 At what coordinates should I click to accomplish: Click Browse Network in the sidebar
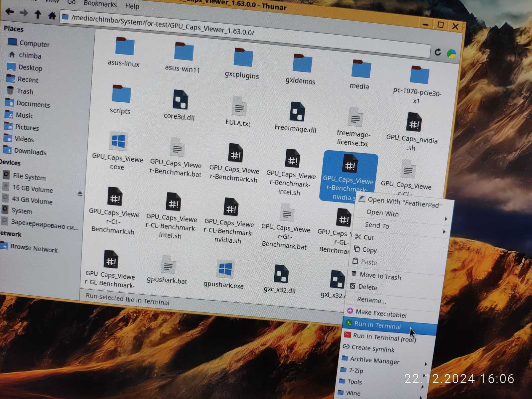[x=29, y=248]
